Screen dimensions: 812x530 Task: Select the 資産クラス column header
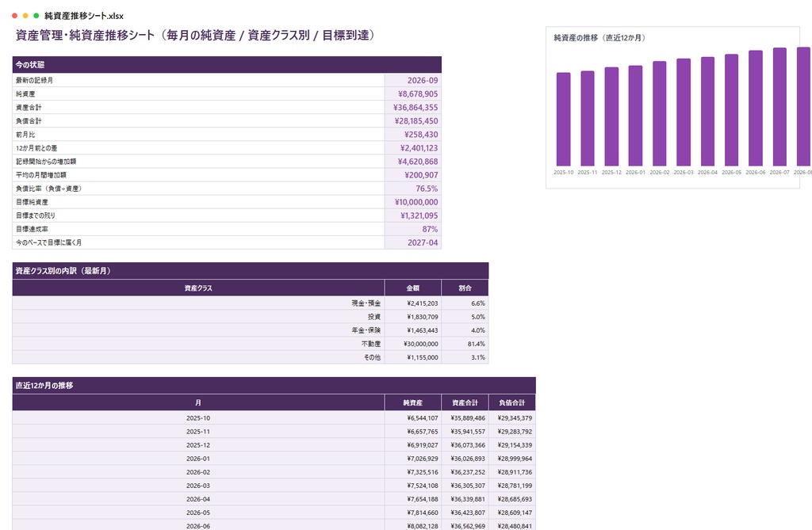click(198, 288)
